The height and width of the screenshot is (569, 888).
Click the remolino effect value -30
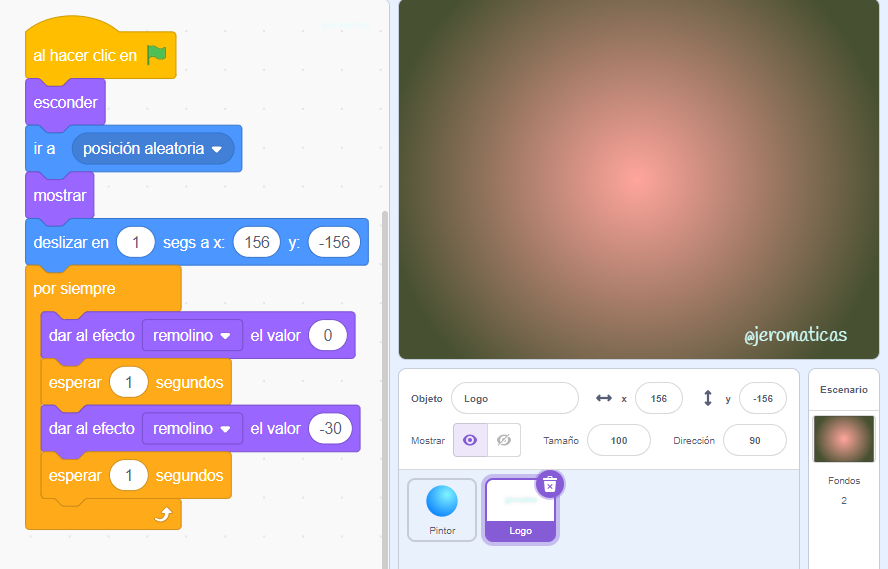tap(330, 429)
